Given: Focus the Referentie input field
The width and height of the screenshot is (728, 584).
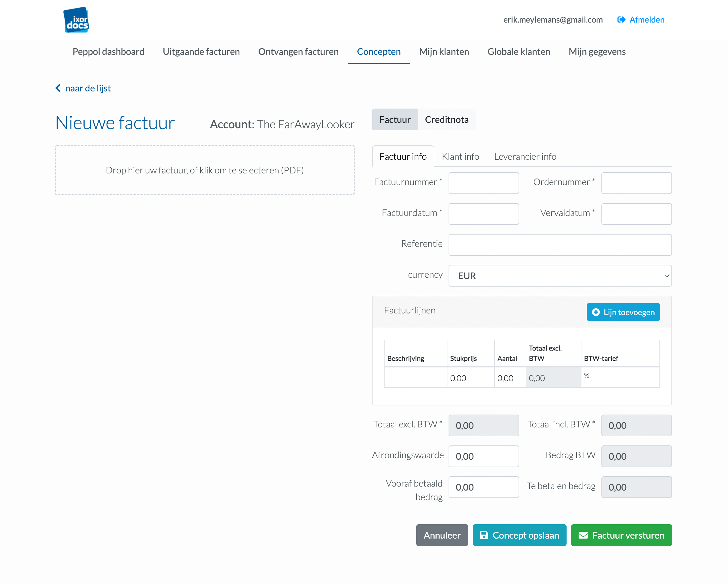Looking at the screenshot, I should click(560, 245).
